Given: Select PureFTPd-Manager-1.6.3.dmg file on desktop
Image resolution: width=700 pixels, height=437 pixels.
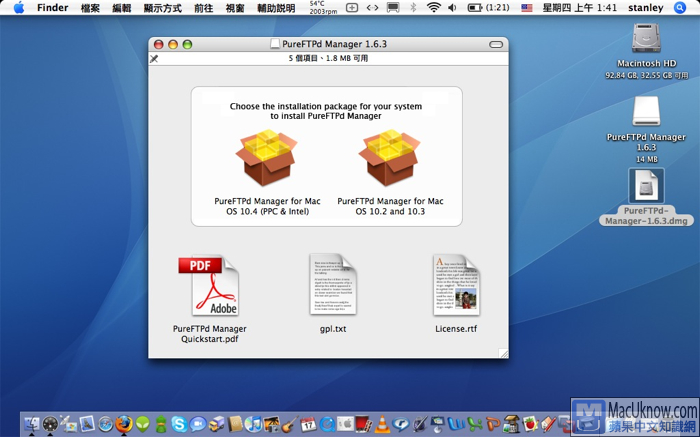Looking at the screenshot, I should coord(646,186).
